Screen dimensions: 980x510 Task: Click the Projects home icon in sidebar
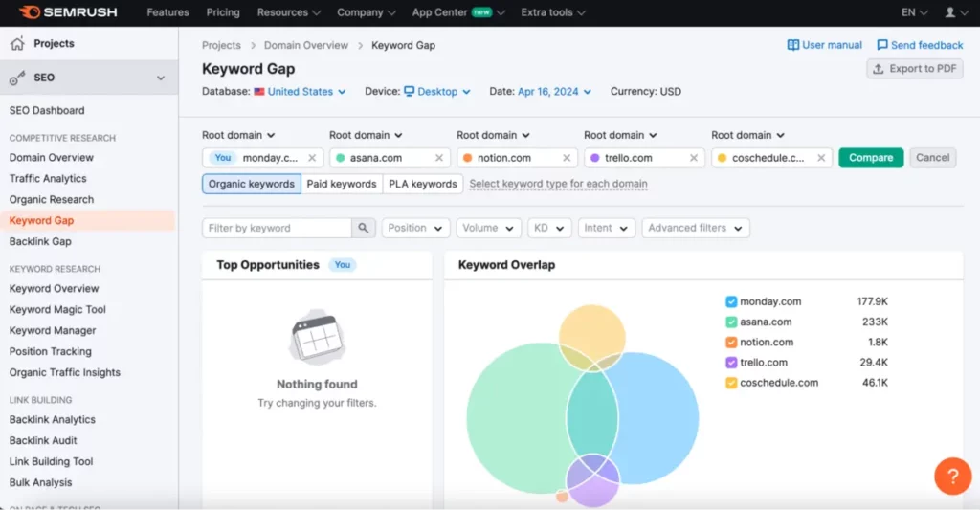click(17, 43)
